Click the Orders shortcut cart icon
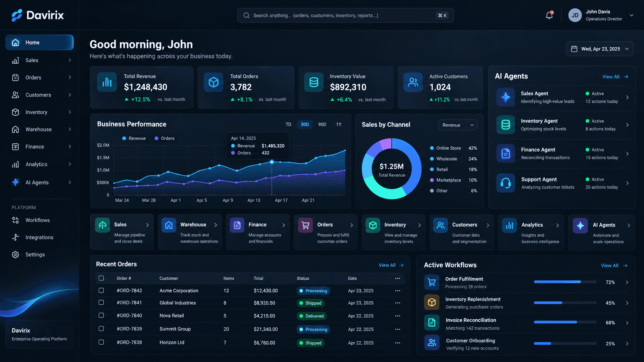The height and width of the screenshot is (362, 644). (x=305, y=225)
